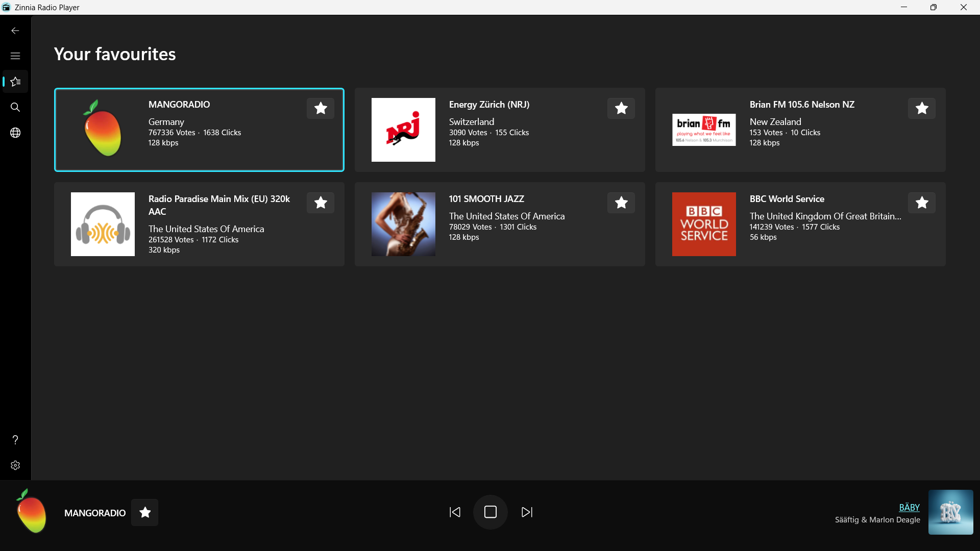Skip to the previous station
The height and width of the screenshot is (551, 980).
tap(455, 512)
